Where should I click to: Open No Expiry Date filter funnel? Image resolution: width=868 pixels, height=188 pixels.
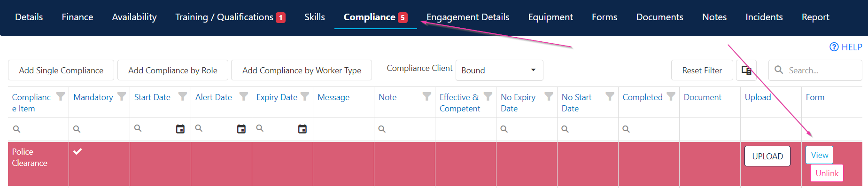click(549, 96)
